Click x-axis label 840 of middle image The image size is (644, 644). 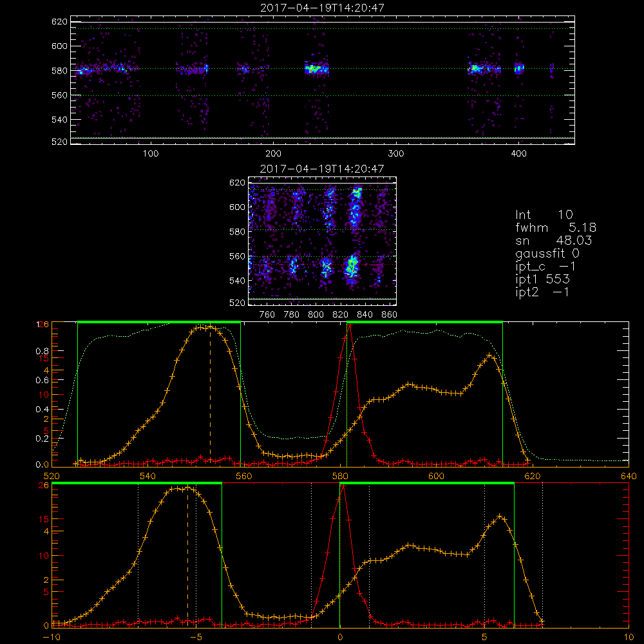[365, 315]
